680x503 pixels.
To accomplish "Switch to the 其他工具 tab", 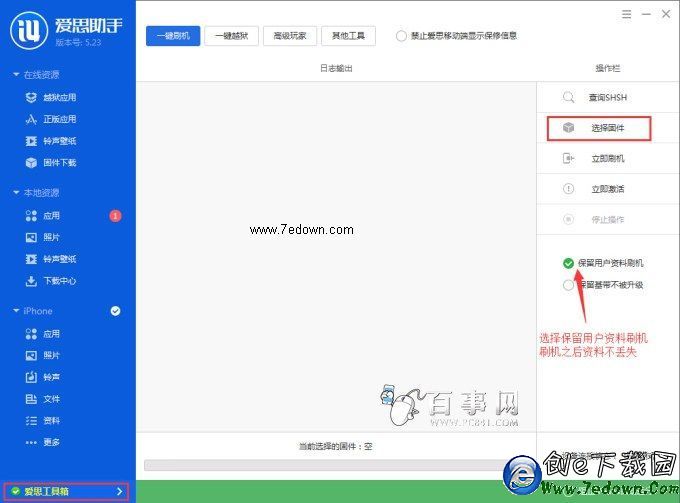I will pyautogui.click(x=348, y=36).
